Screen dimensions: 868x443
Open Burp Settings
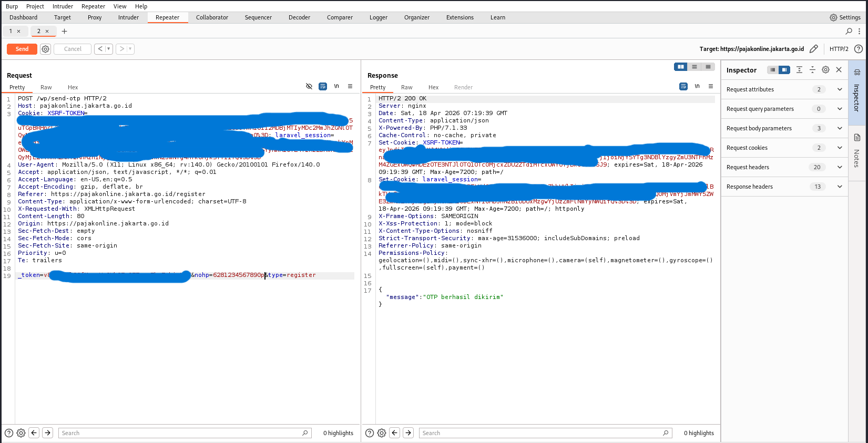(x=845, y=17)
